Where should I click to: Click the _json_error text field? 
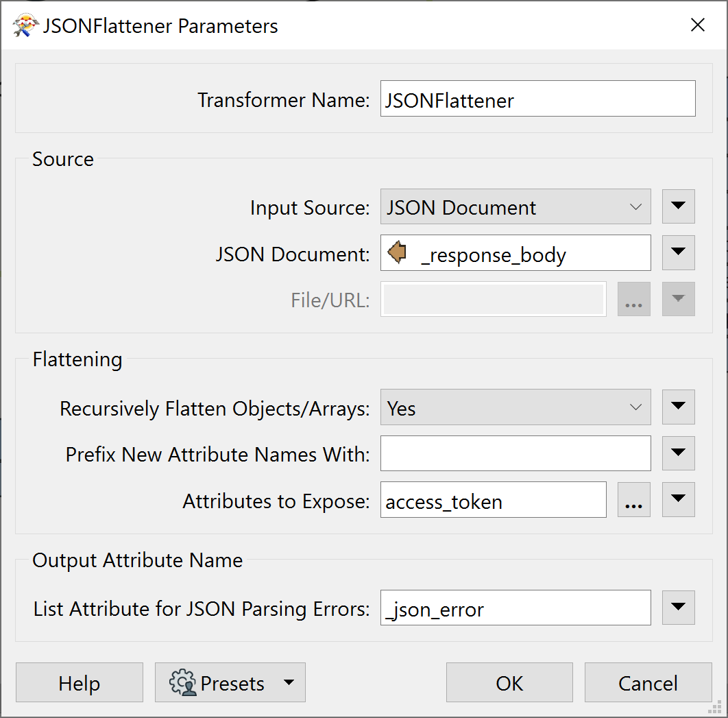pos(515,608)
